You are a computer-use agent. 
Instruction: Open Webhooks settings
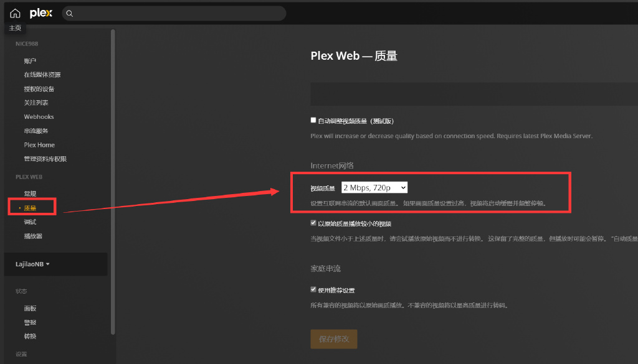tap(39, 116)
